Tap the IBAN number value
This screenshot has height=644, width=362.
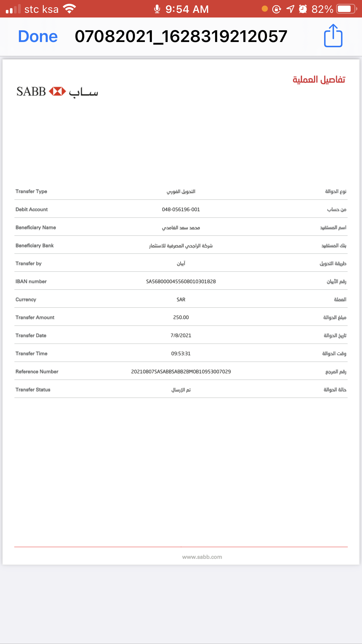(x=181, y=281)
